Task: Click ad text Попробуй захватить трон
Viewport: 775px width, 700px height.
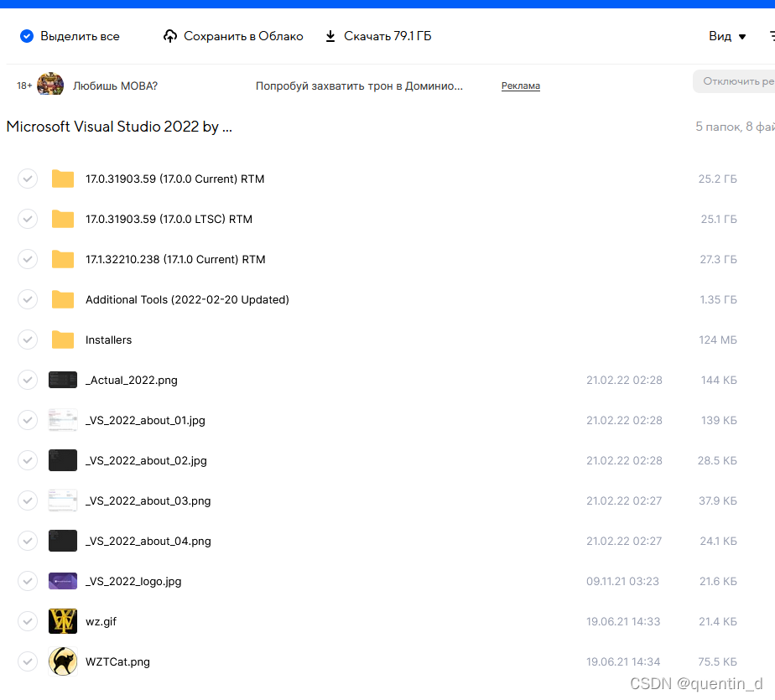Action: point(359,86)
